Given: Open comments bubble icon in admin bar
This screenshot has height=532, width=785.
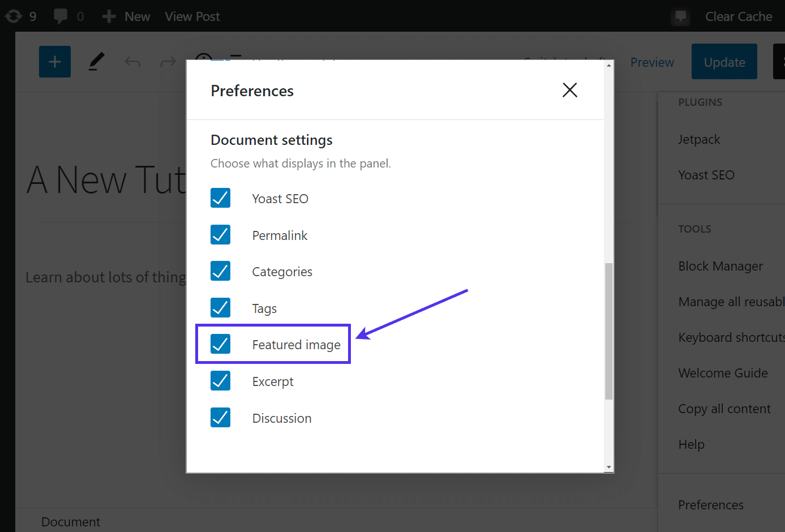Looking at the screenshot, I should (x=61, y=16).
